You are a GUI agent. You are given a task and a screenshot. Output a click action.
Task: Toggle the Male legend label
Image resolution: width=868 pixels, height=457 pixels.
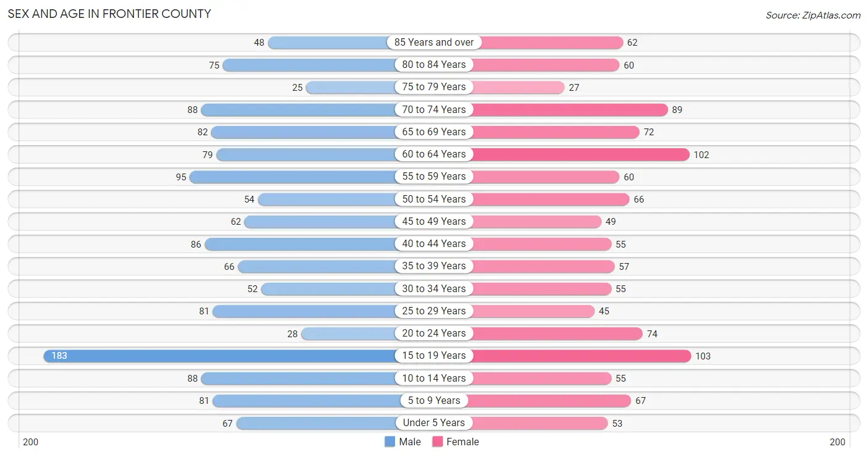pyautogui.click(x=410, y=442)
